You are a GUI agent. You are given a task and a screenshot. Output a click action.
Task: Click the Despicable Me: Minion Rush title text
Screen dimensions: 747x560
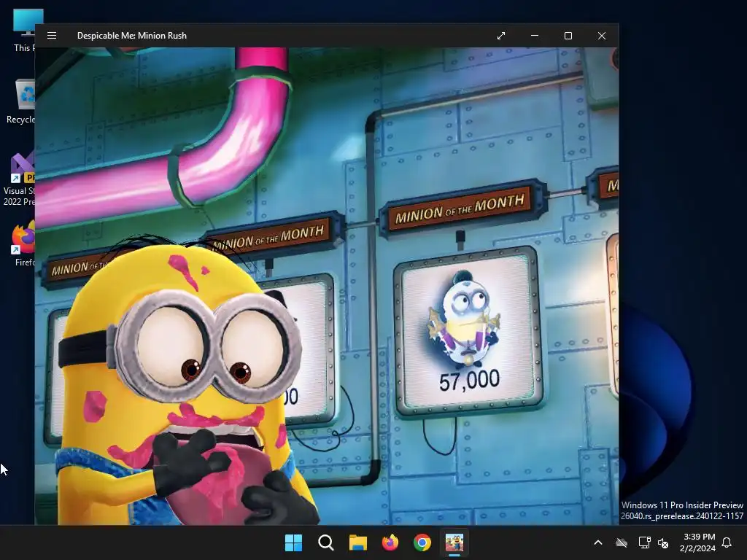(132, 36)
